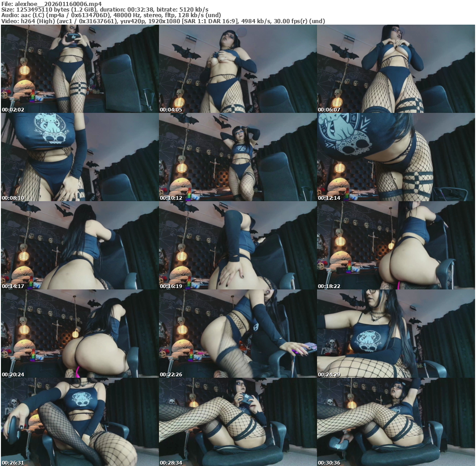Select the frame stamped 00:18:22
The image size is (476, 466).
396,245
